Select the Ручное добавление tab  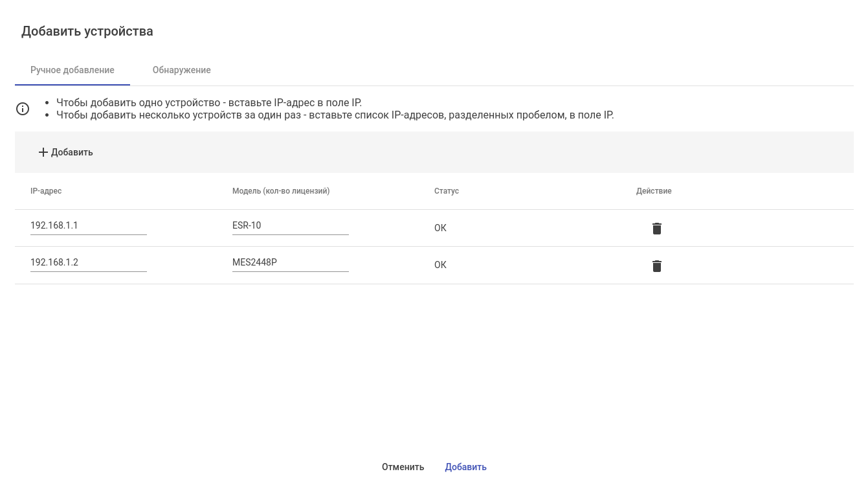(72, 70)
